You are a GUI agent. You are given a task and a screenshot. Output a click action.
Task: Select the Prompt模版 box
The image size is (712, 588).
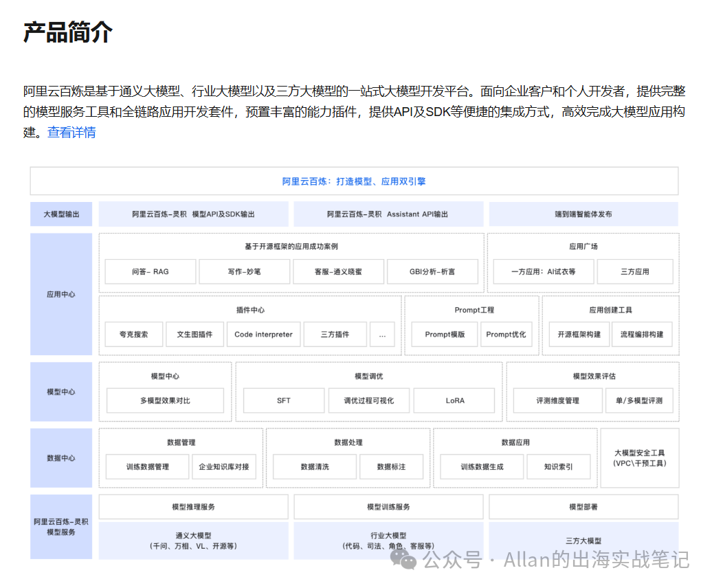(x=445, y=335)
